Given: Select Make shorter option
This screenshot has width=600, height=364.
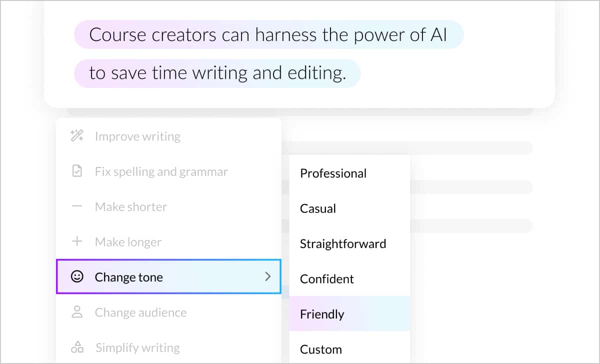Looking at the screenshot, I should tap(130, 206).
